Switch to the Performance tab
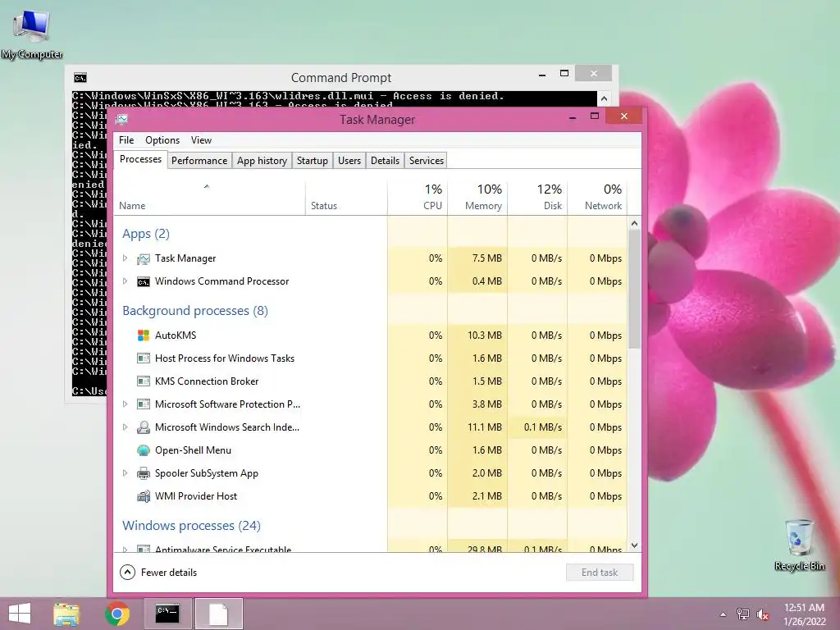This screenshot has width=840, height=630. pos(199,161)
